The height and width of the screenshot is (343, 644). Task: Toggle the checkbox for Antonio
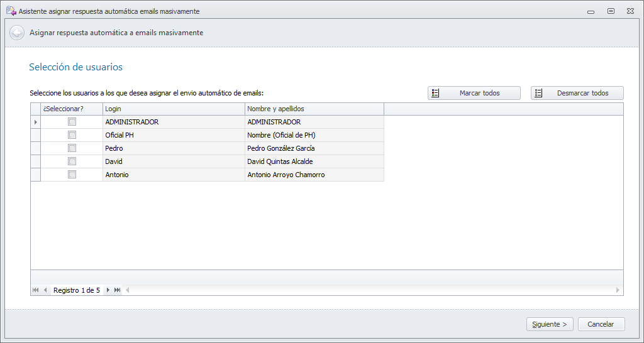tap(72, 175)
